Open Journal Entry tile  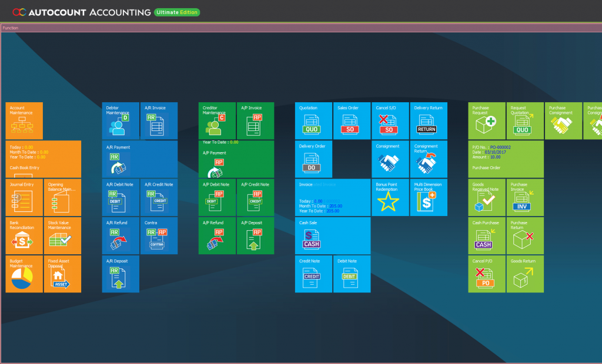24,197
